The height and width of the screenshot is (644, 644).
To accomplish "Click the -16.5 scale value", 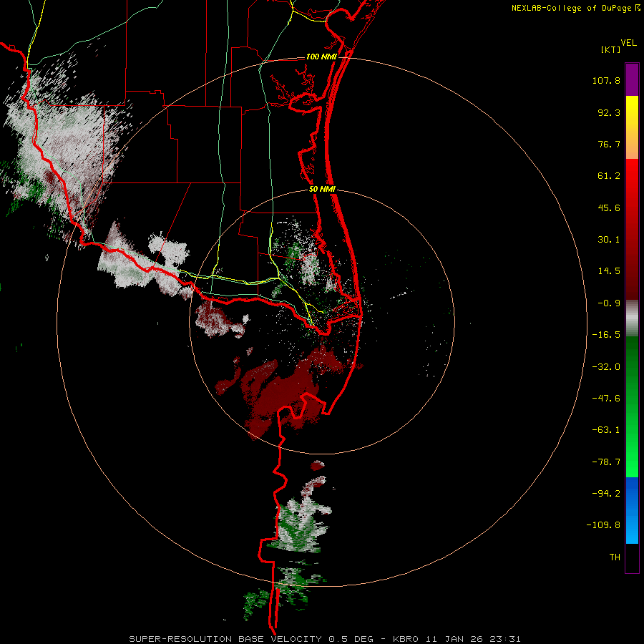I will pyautogui.click(x=606, y=335).
